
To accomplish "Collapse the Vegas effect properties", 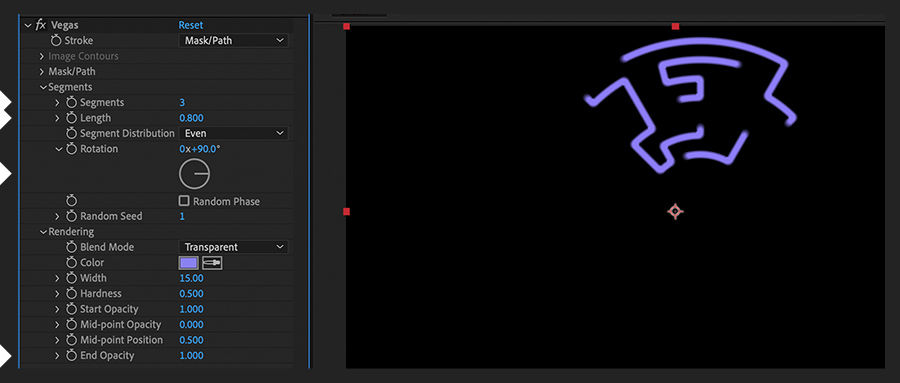I will (28, 26).
